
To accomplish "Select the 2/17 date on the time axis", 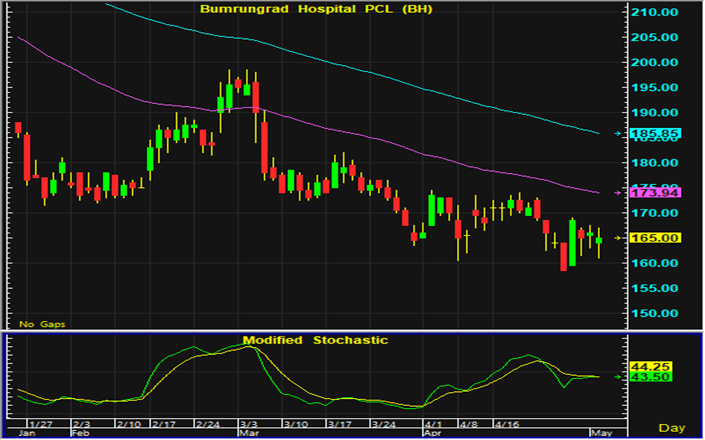I will [163, 424].
